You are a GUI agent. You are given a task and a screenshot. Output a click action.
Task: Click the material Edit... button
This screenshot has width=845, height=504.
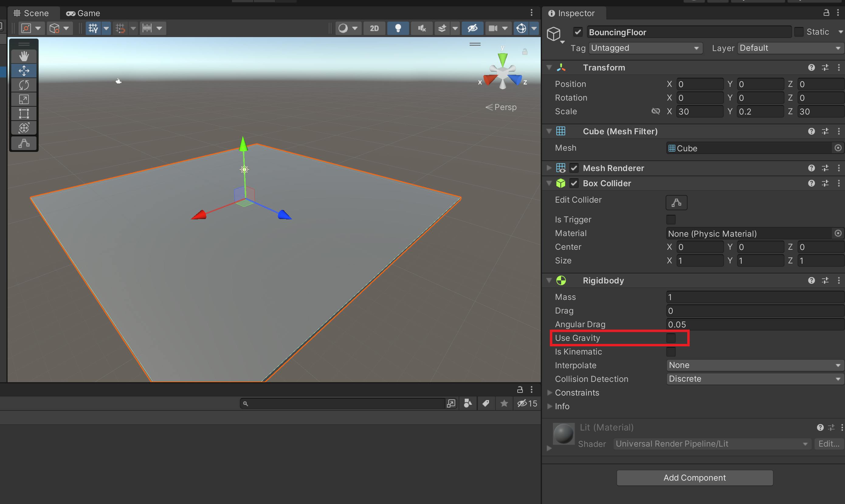pos(828,444)
